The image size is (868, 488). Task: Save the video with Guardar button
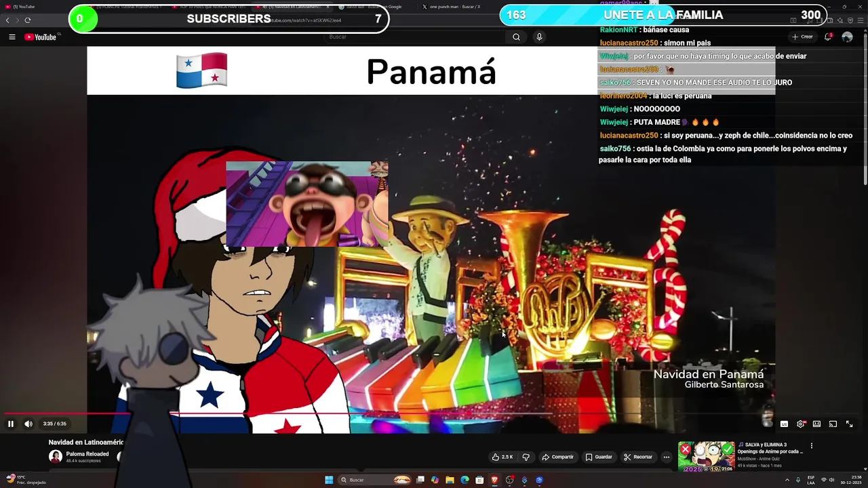pyautogui.click(x=599, y=457)
